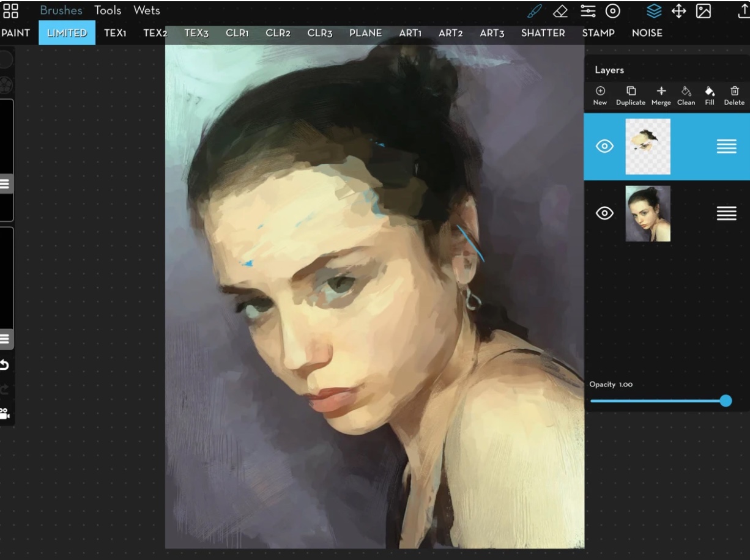Open the Wets menu
This screenshot has height=560, width=750.
point(147,10)
